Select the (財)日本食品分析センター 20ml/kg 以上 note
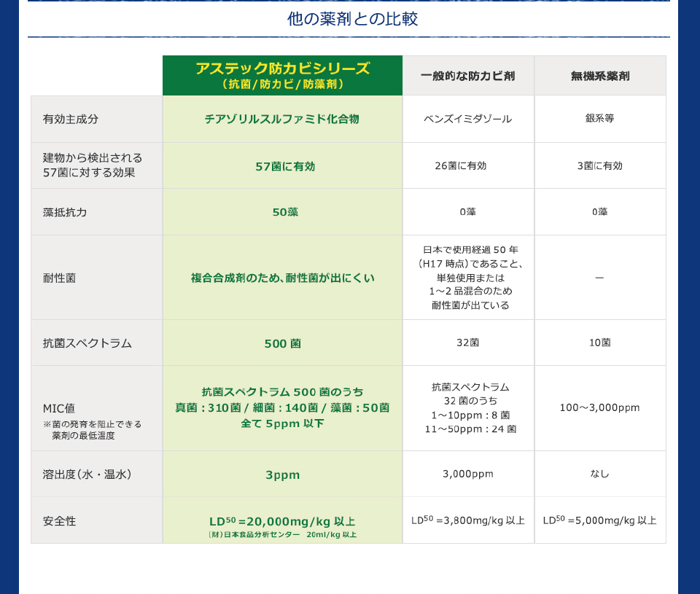Image resolution: width=700 pixels, height=594 pixels. (283, 535)
